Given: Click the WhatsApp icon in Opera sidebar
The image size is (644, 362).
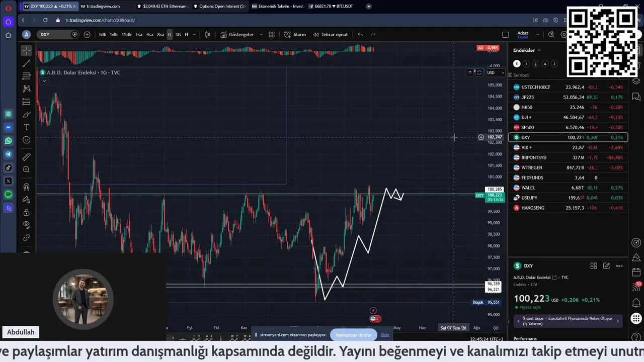Looking at the screenshot, I should [9, 141].
